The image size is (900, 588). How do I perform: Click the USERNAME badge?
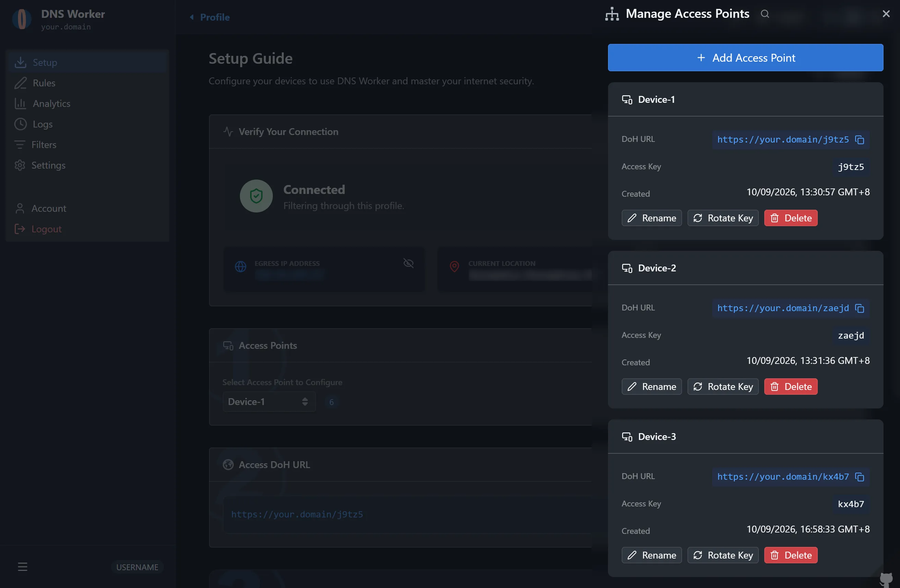pyautogui.click(x=137, y=567)
